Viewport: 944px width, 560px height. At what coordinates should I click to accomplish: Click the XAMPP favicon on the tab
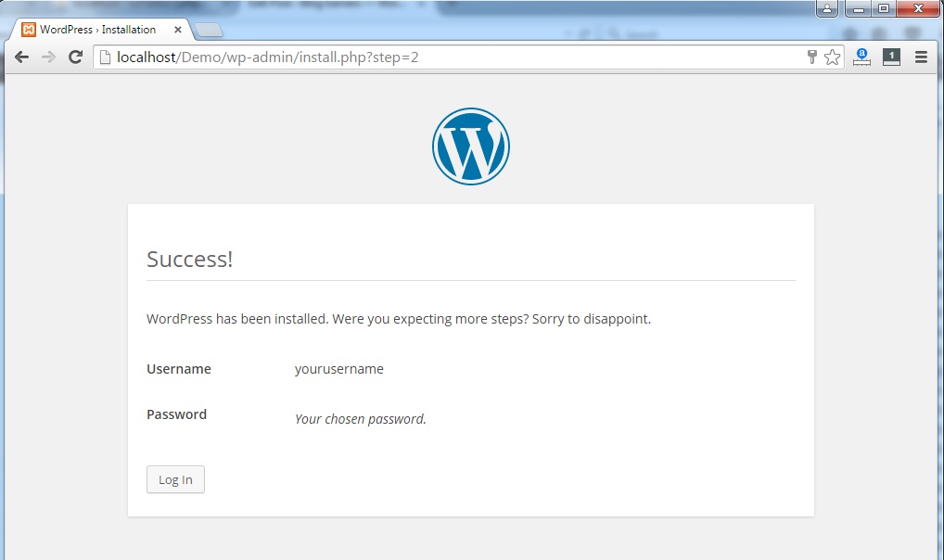pyautogui.click(x=29, y=30)
